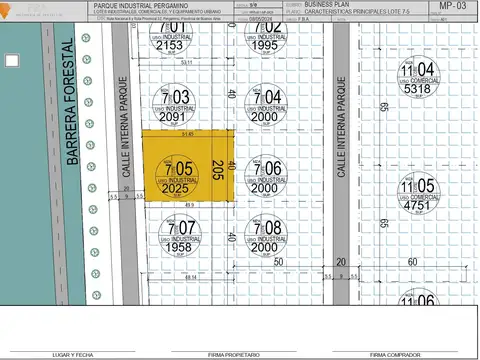480x360 pixels.
Task: Click the highlighted lot 7-05 circle marker
Action: click(x=177, y=176)
